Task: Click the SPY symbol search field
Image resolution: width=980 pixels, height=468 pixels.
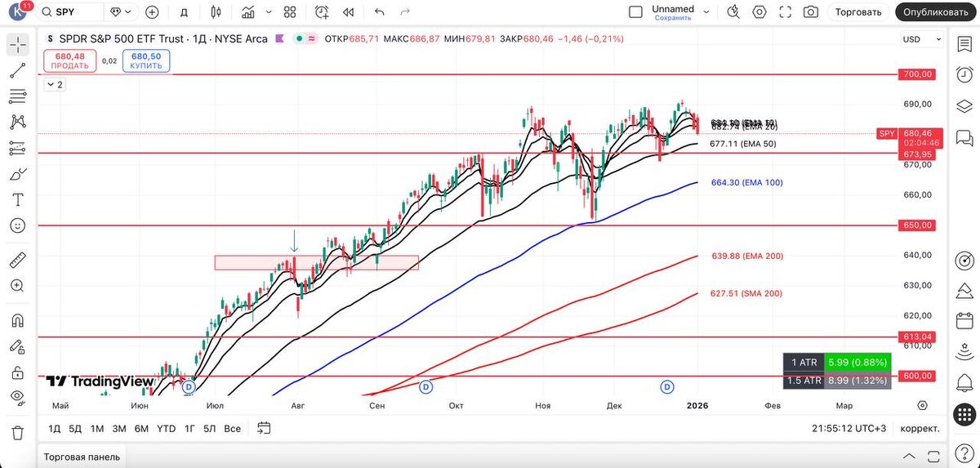Action: tap(71, 12)
